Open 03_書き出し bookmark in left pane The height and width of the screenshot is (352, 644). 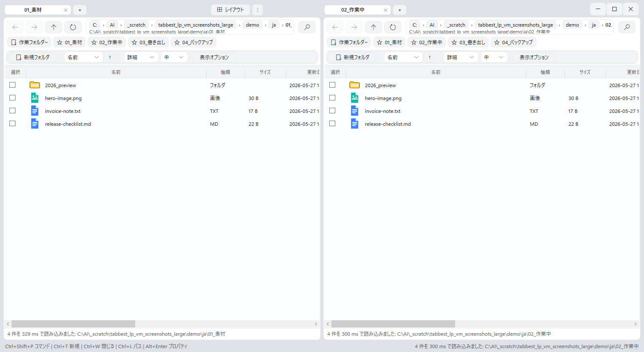tap(148, 42)
